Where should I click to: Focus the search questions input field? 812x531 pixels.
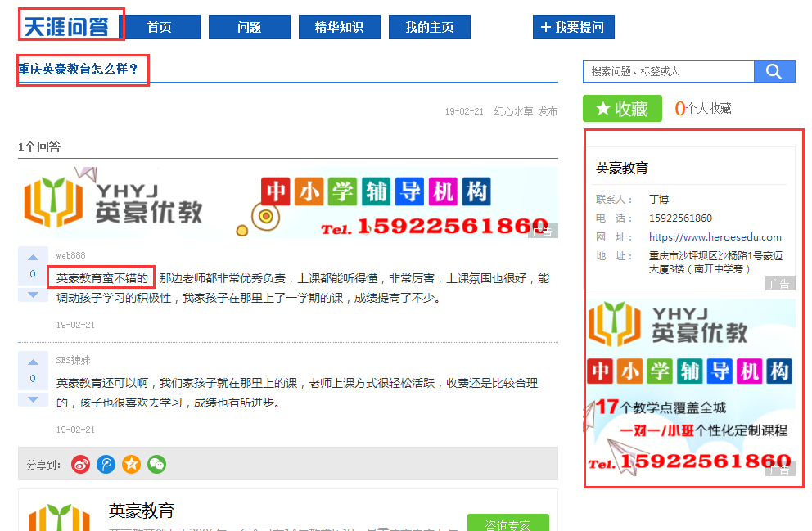[668, 71]
